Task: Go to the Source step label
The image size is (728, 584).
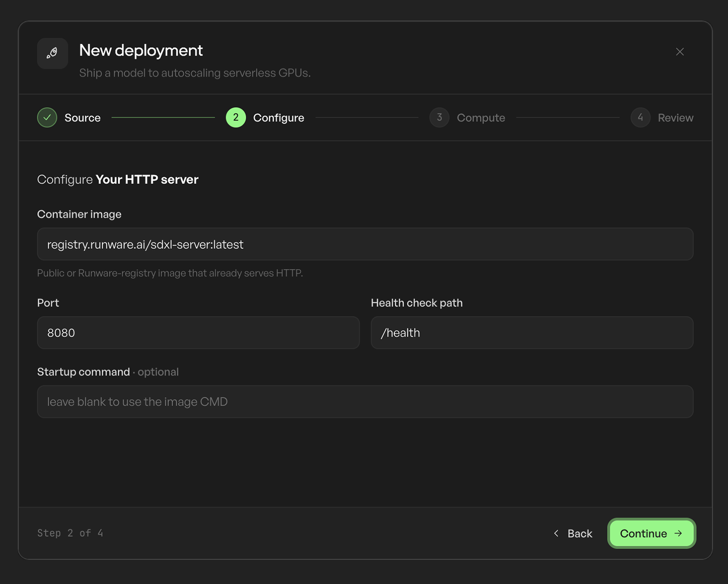Action: [x=82, y=118]
